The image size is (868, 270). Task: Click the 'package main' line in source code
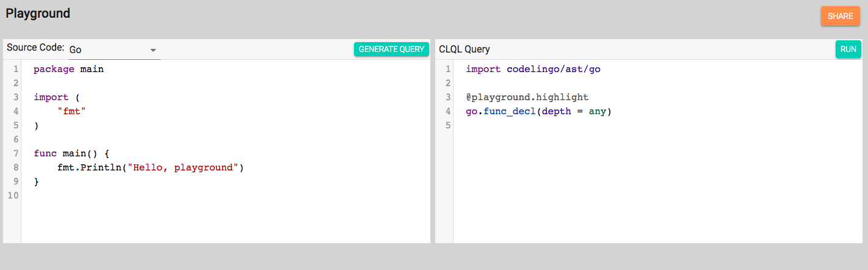(68, 70)
